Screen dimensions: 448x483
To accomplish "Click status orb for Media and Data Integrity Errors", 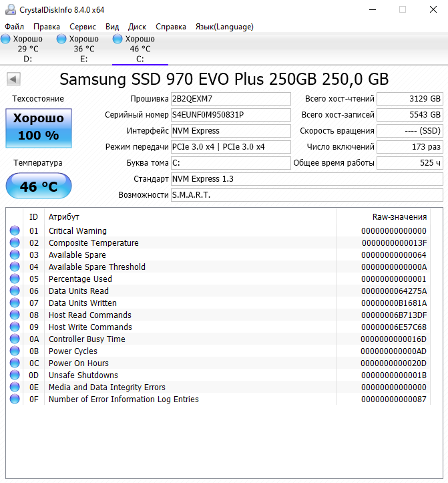I will [15, 387].
